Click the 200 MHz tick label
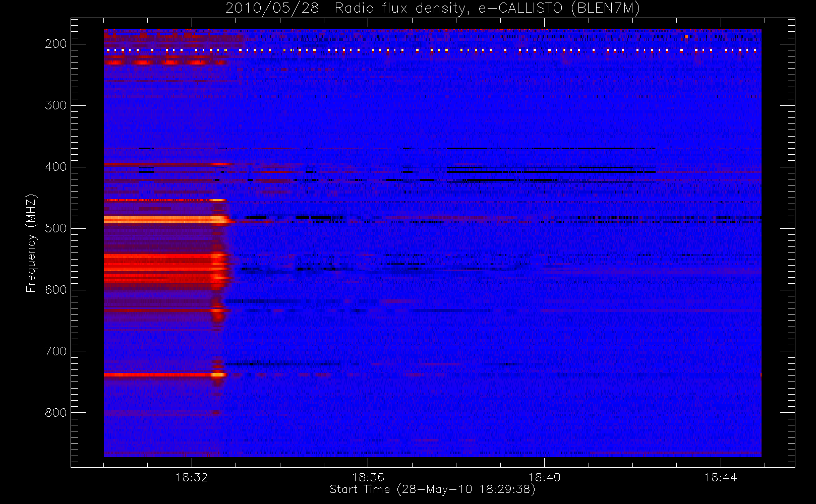 55,44
